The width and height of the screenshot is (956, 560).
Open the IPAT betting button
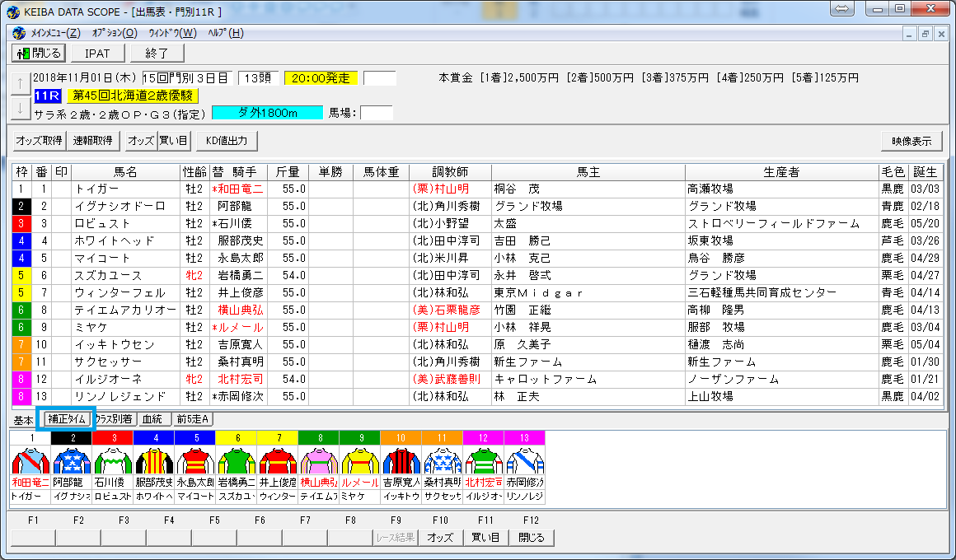coord(97,53)
